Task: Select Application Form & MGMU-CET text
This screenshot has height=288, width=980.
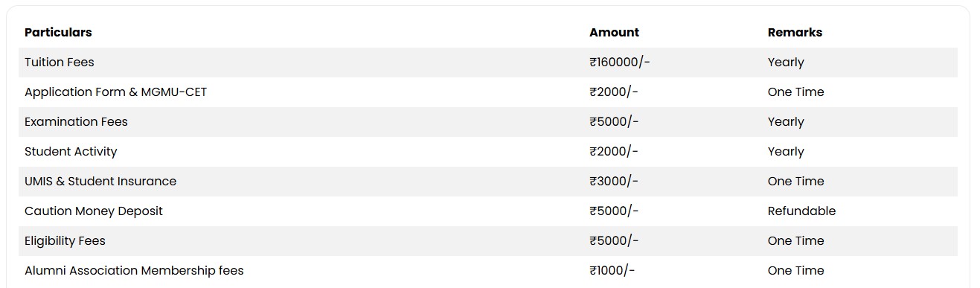Action: coord(116,92)
